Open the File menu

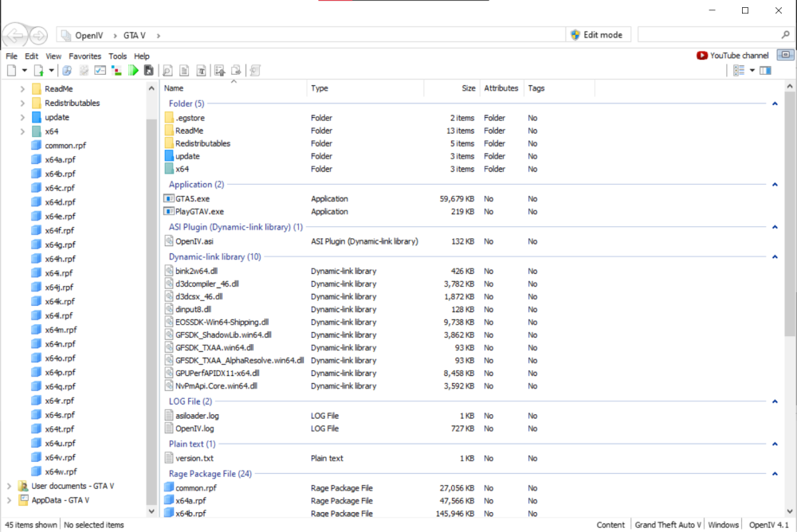point(11,56)
